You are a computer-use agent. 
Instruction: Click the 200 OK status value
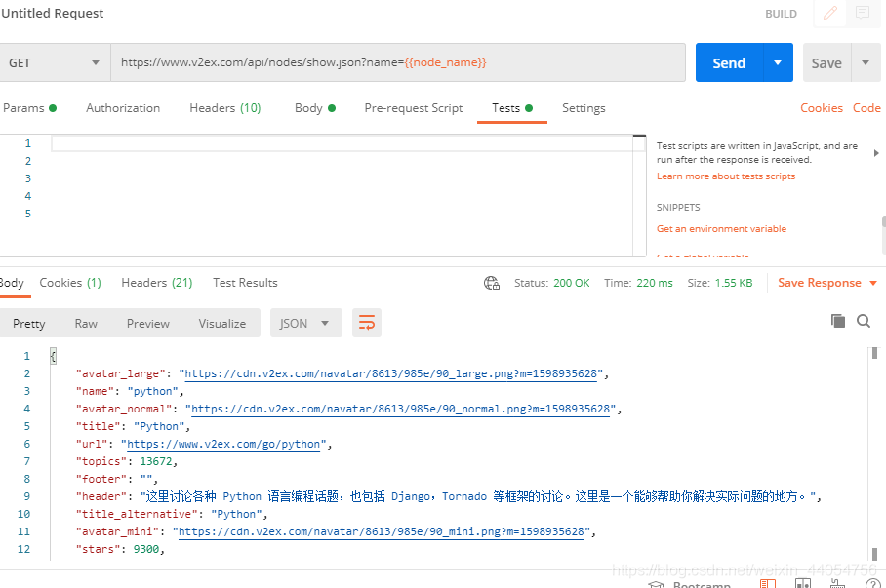(571, 283)
